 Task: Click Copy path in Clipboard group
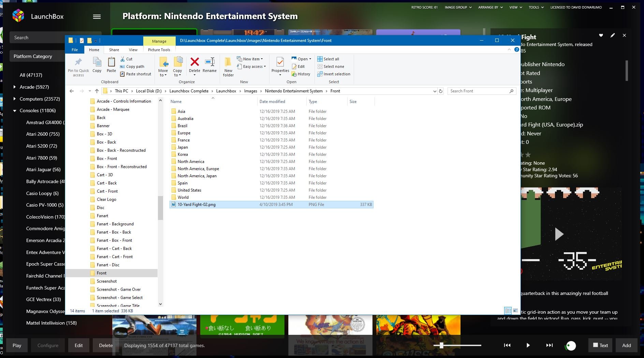(132, 66)
